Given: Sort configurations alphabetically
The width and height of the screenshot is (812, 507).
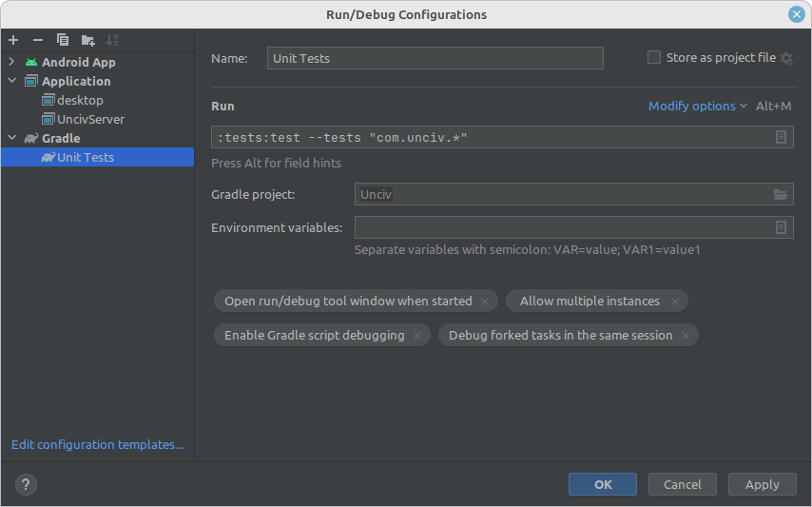Looking at the screenshot, I should click(x=112, y=40).
